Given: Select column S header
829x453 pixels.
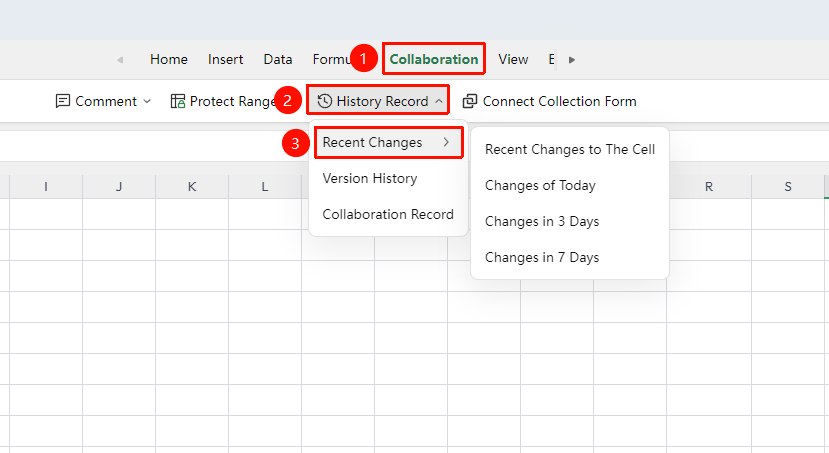Looking at the screenshot, I should [x=788, y=187].
